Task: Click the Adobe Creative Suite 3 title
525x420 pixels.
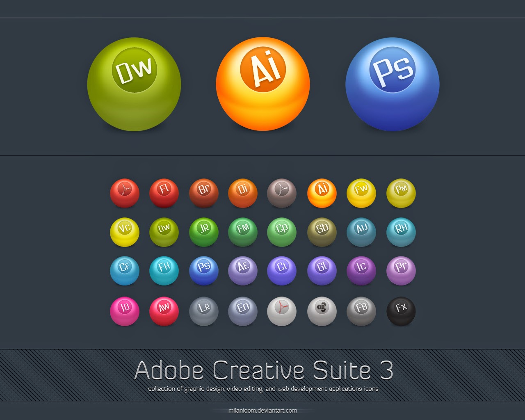Action: click(x=264, y=370)
